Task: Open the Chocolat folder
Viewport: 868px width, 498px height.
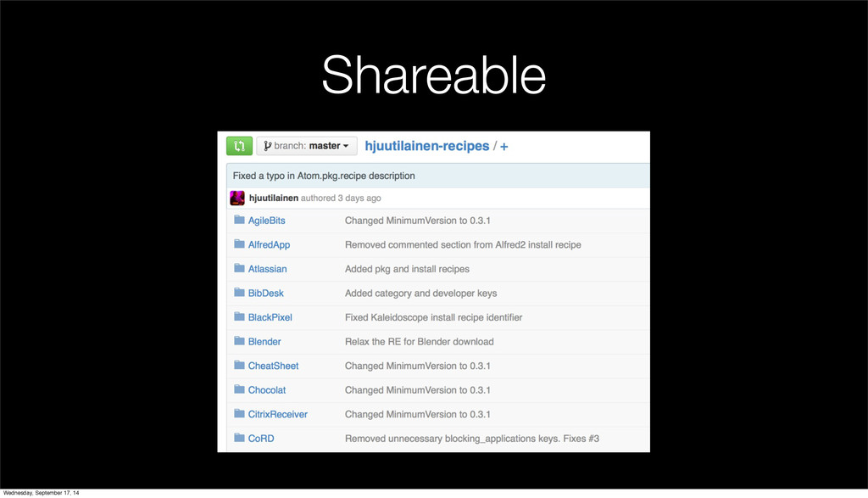Action: point(267,390)
